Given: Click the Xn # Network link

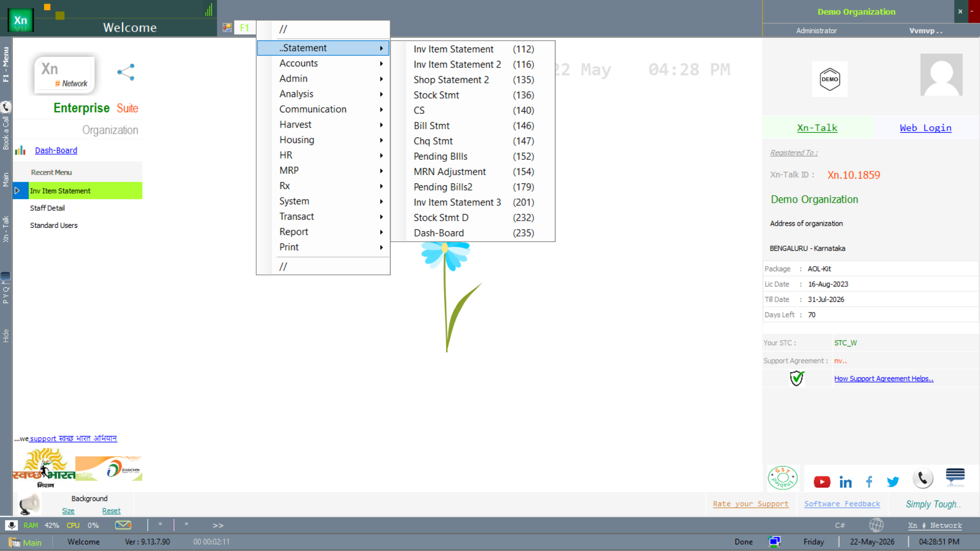Looking at the screenshot, I should (x=935, y=525).
